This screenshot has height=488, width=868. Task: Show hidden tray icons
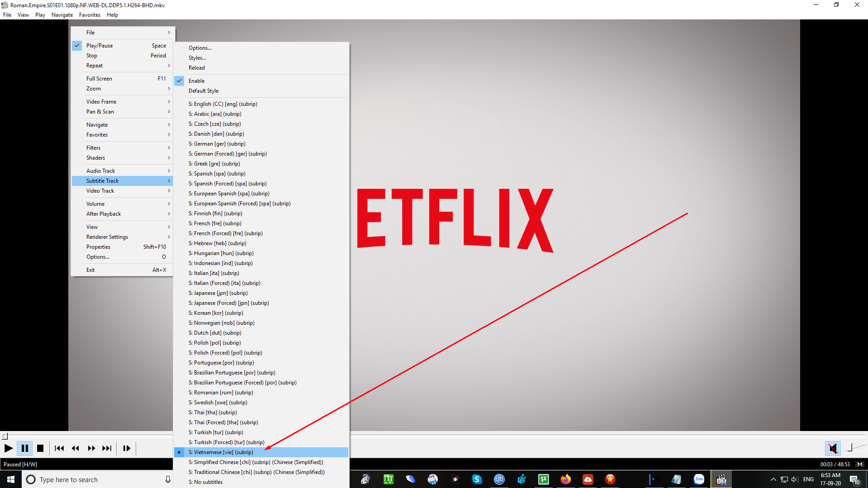pos(773,479)
